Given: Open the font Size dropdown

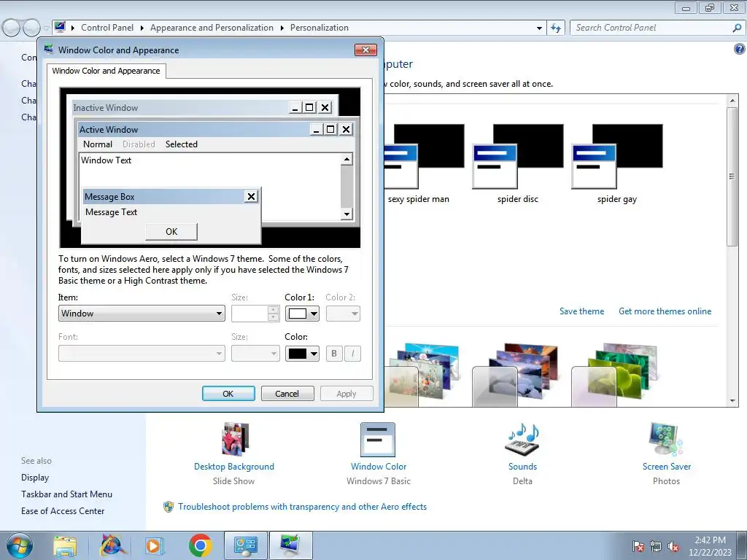Looking at the screenshot, I should 255,354.
